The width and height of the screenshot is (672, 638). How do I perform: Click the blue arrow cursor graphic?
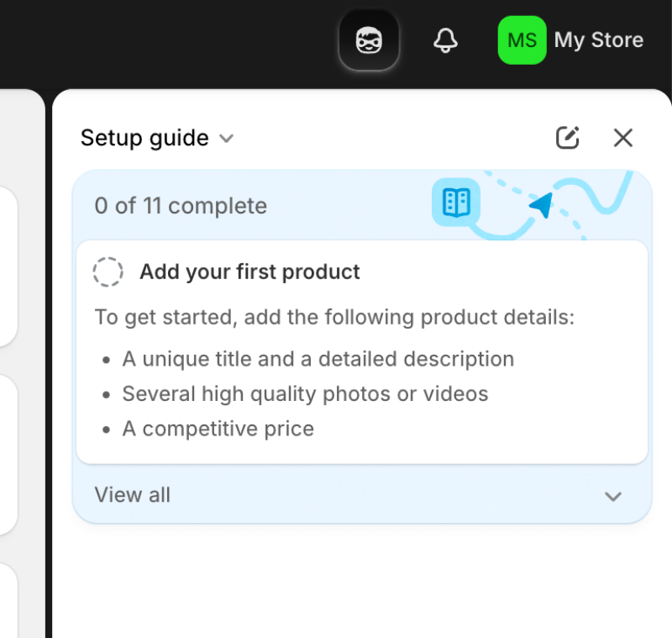[x=543, y=204]
